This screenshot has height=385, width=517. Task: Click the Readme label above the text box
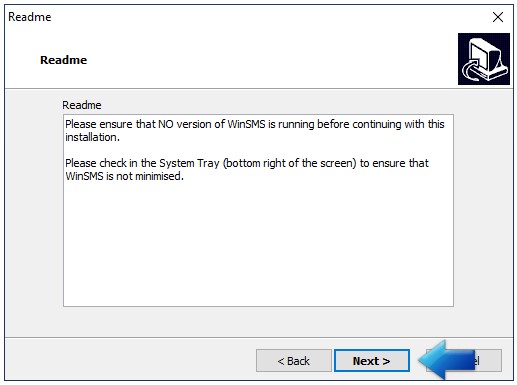82,105
